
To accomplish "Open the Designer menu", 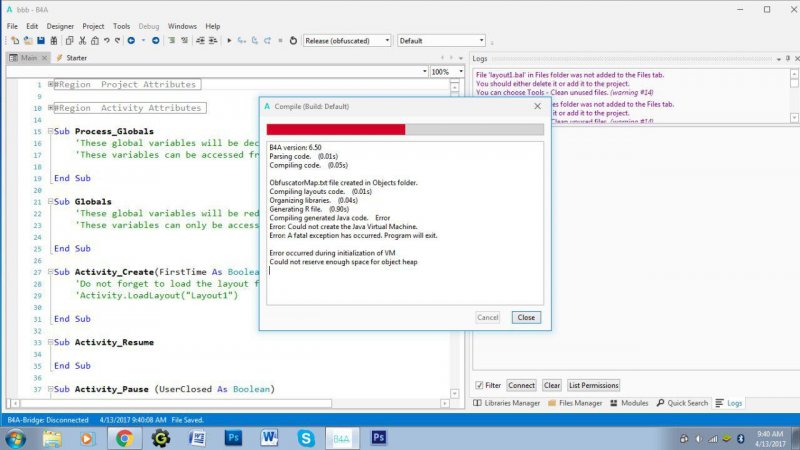I will tap(60, 25).
